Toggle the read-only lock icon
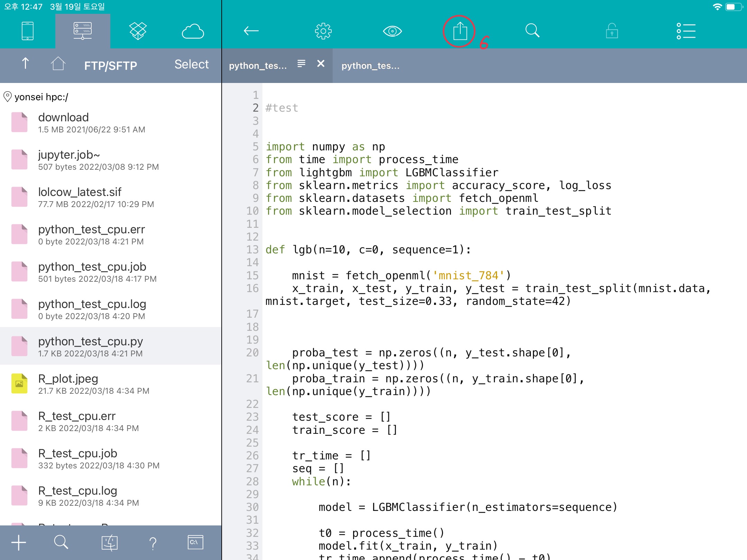The width and height of the screenshot is (747, 560). pyautogui.click(x=612, y=31)
